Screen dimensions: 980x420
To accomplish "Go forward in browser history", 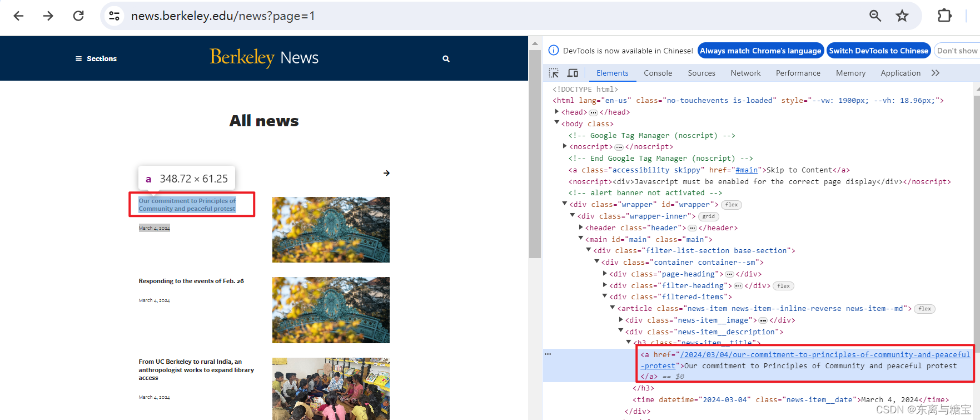I will pyautogui.click(x=48, y=16).
